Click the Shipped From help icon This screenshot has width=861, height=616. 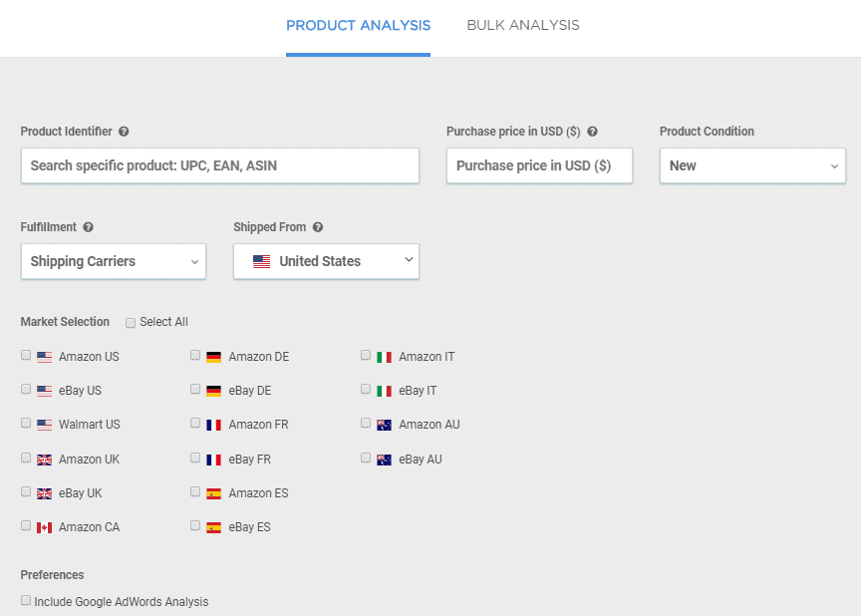pos(318,227)
